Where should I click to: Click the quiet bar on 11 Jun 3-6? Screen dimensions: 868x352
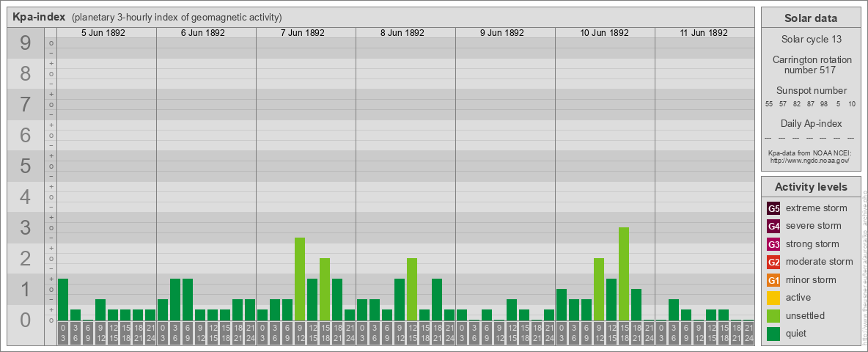tap(673, 310)
